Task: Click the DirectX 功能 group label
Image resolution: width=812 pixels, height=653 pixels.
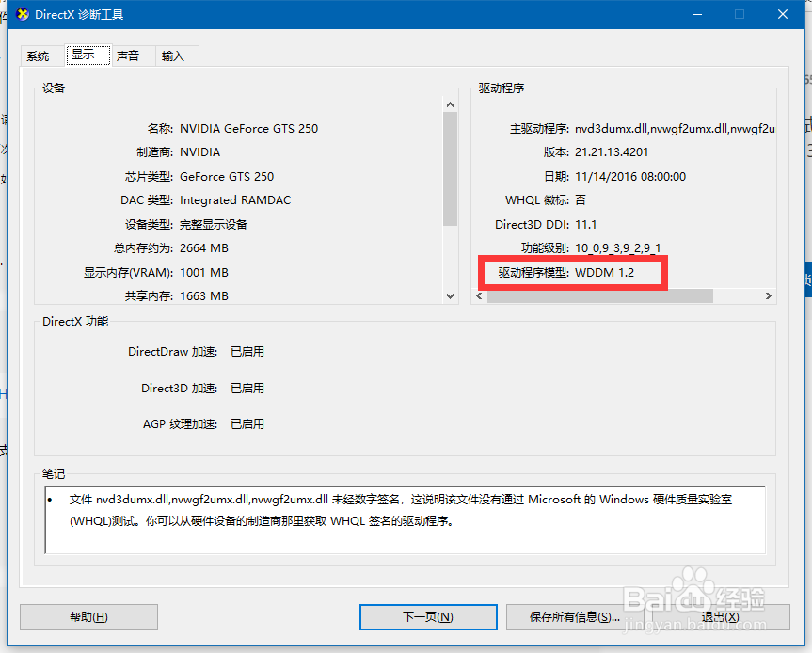Action: 75,322
